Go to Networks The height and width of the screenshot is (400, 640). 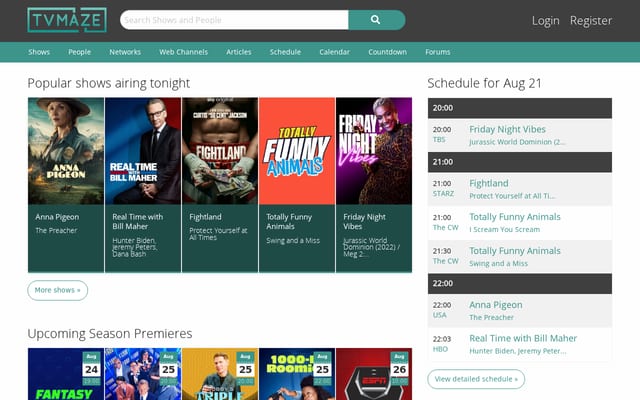125,52
